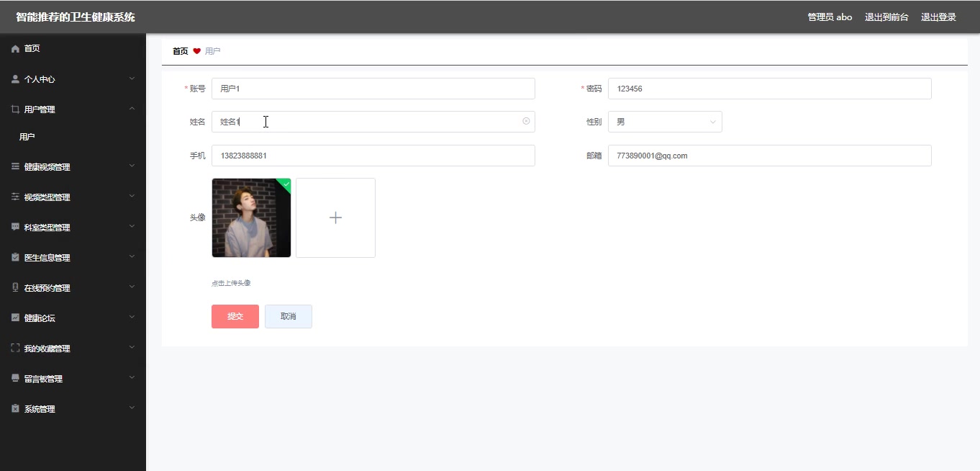Image resolution: width=980 pixels, height=471 pixels.
Task: Click the crop icon beside 用户管理
Action: (15, 109)
